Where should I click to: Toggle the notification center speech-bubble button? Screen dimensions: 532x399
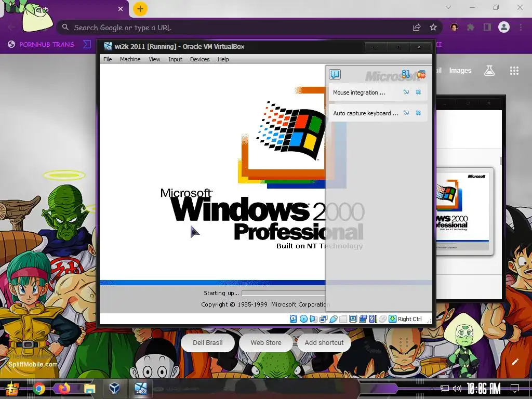pos(335,74)
